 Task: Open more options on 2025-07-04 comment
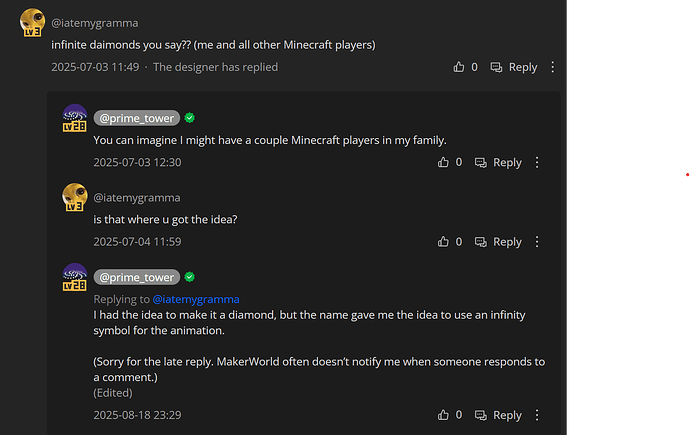tap(537, 241)
